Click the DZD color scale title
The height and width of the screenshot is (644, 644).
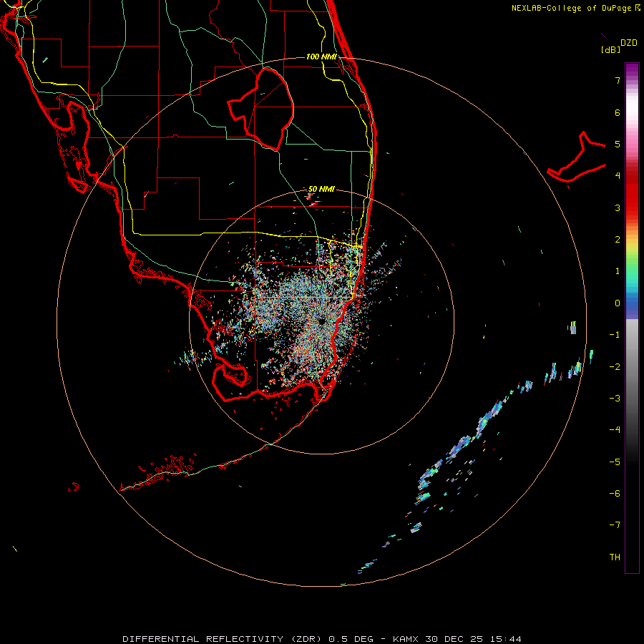629,43
